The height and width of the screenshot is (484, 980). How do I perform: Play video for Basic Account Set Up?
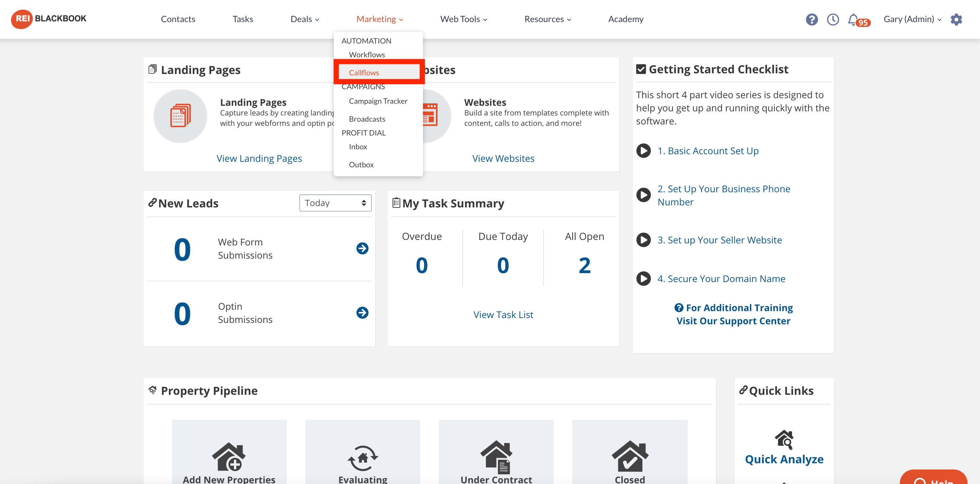point(643,151)
